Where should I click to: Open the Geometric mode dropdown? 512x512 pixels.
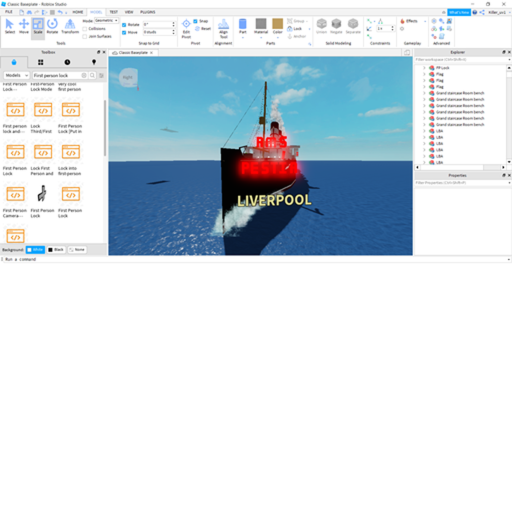(x=106, y=21)
